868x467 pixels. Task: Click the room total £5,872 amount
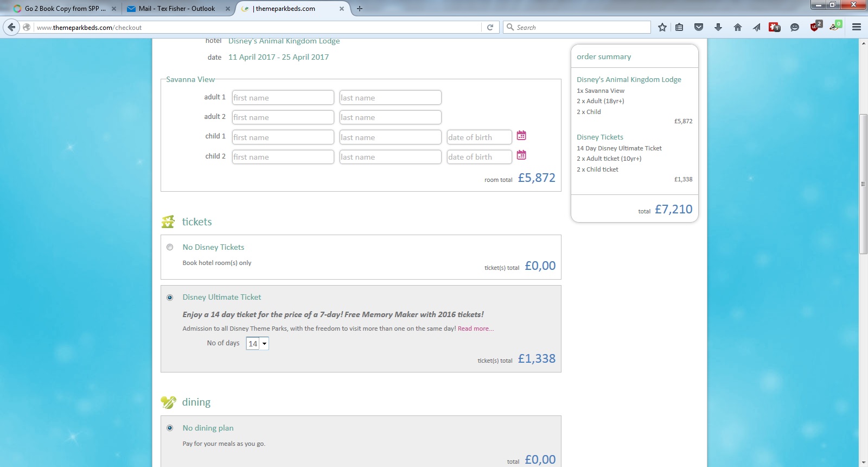point(537,178)
